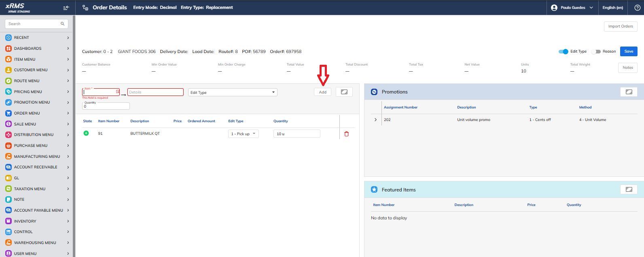Click the TAXATION MENU icon
Image resolution: width=644 pixels, height=257 pixels.
pos(8,189)
